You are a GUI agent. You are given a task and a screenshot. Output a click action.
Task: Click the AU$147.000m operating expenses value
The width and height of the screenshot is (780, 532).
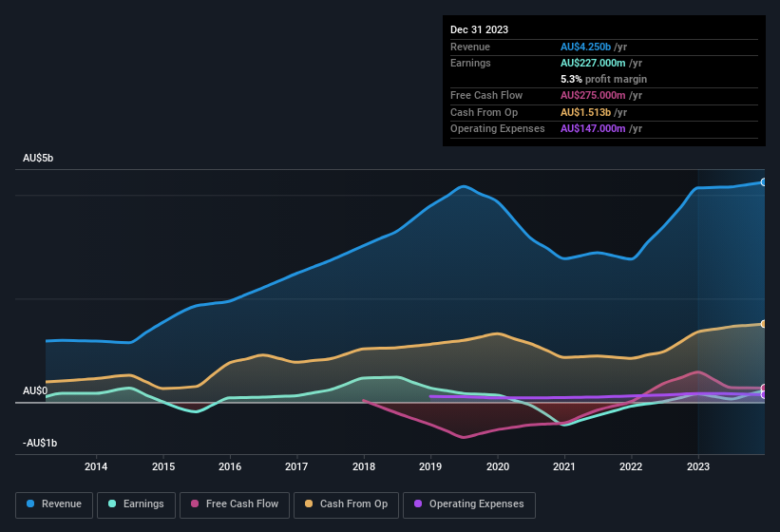click(593, 129)
